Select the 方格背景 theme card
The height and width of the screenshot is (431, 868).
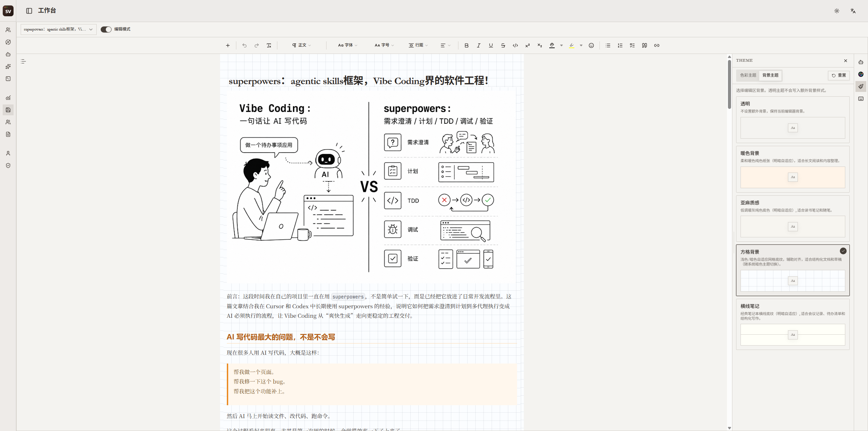[793, 270]
